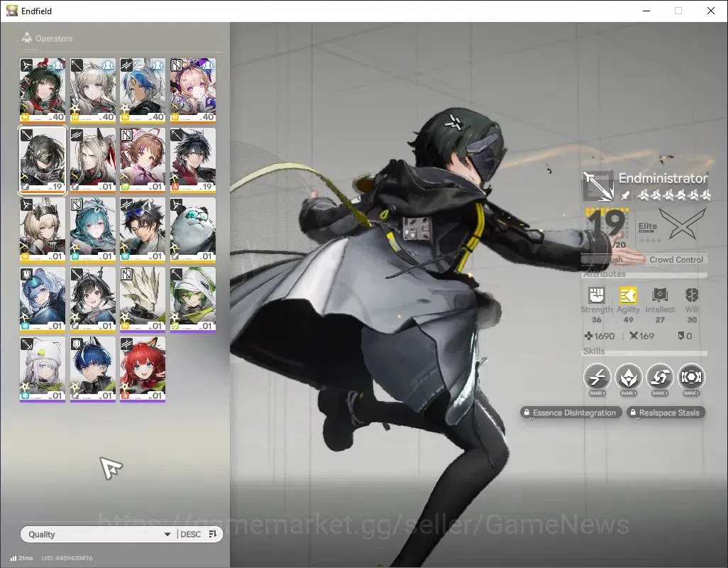Click the Endministrator sword class icon

pos(598,186)
